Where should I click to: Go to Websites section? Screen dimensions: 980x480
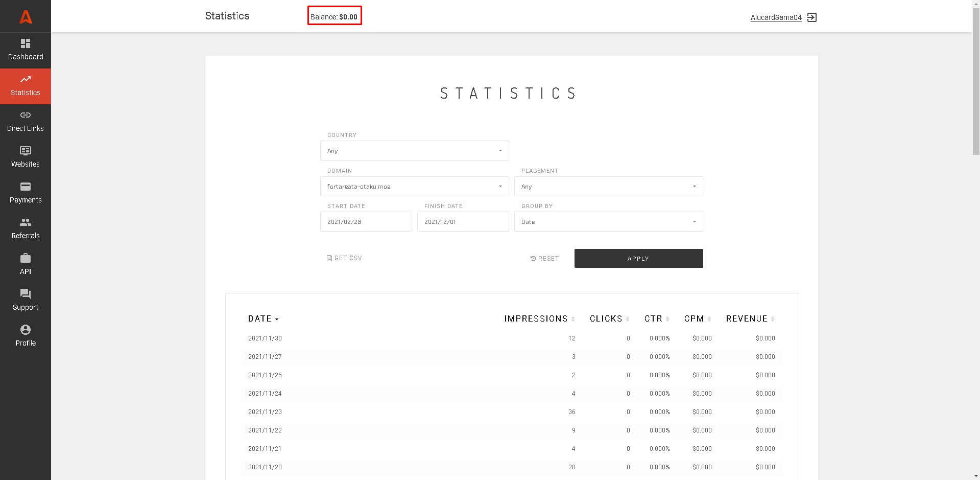pos(26,157)
